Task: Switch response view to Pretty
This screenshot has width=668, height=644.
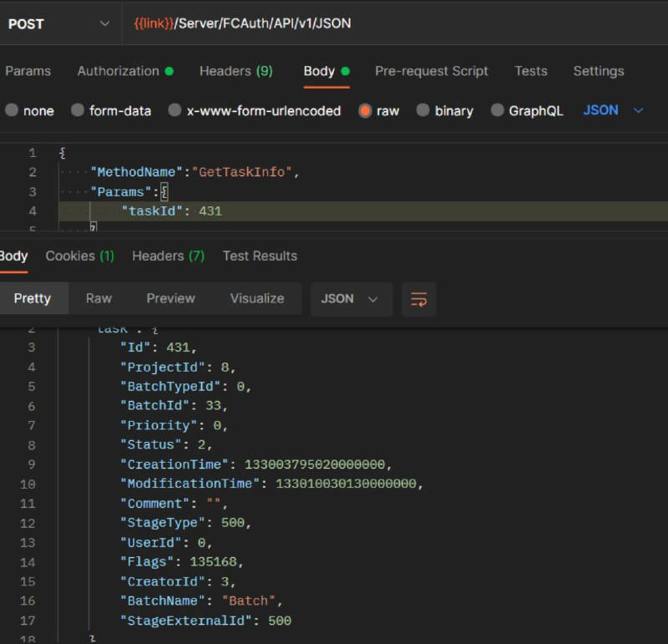Action: coord(33,298)
